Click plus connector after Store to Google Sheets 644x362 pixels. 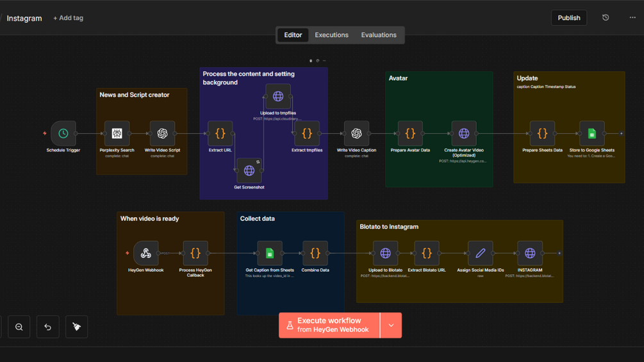[621, 133]
